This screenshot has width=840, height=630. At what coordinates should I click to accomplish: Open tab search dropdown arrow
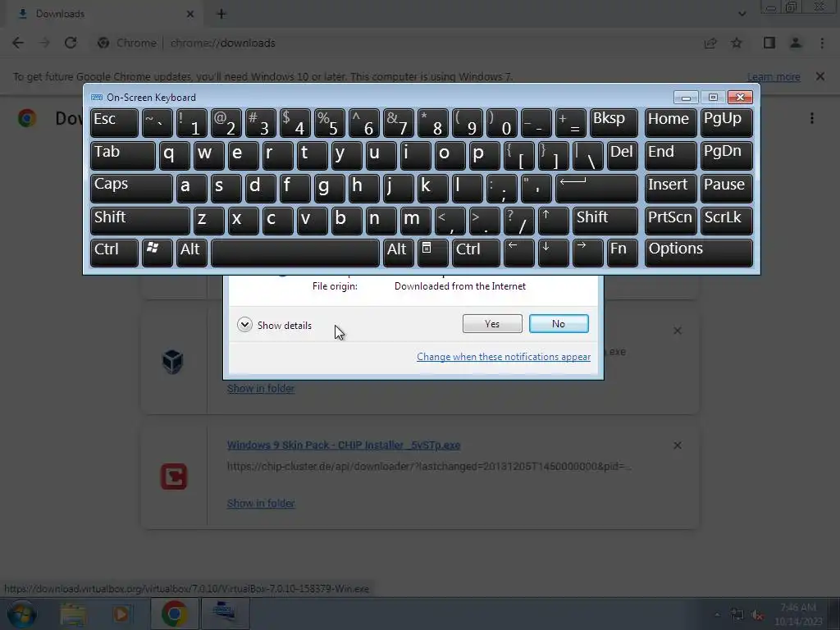[x=742, y=14]
